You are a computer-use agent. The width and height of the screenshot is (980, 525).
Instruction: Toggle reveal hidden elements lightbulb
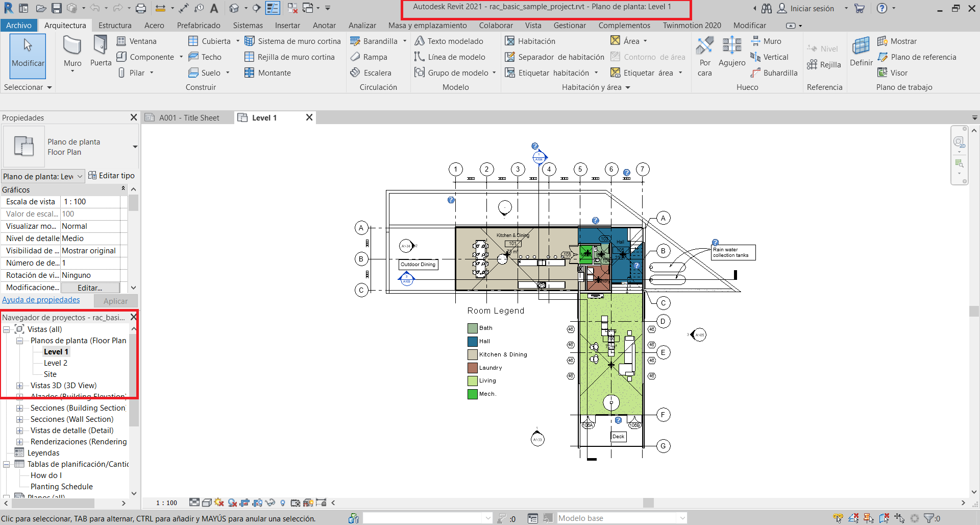click(283, 503)
